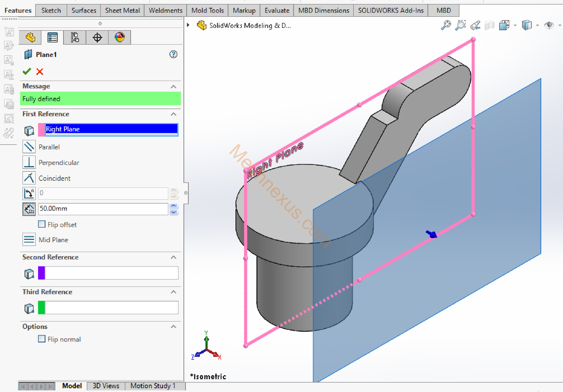Open the DimXpertManager crosshair tab
Image resolution: width=563 pixels, height=392 pixels.
click(x=97, y=38)
